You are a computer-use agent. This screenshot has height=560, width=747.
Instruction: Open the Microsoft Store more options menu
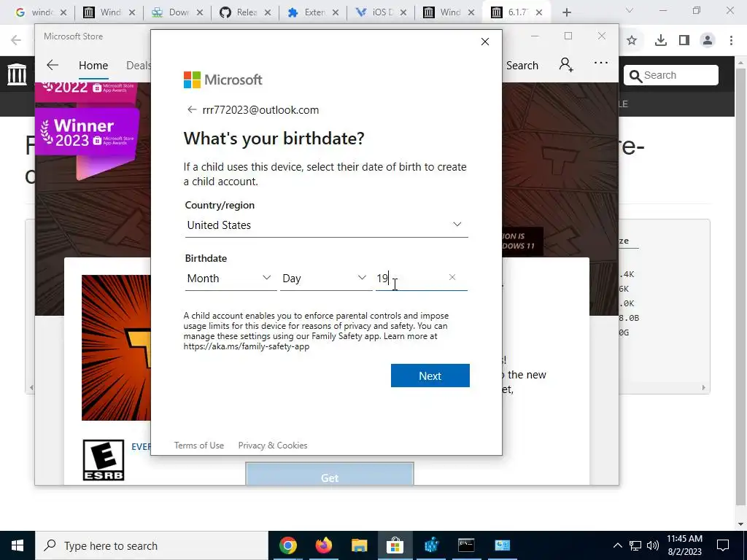pyautogui.click(x=601, y=63)
